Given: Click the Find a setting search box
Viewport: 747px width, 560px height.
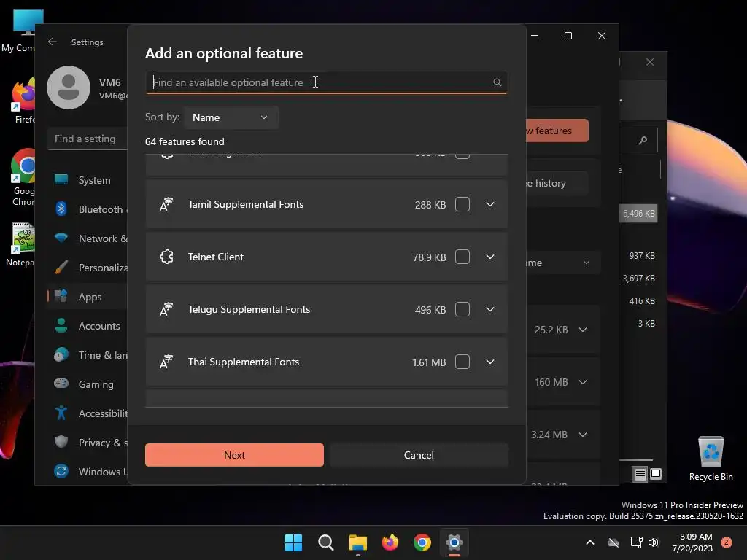Looking at the screenshot, I should [x=88, y=139].
